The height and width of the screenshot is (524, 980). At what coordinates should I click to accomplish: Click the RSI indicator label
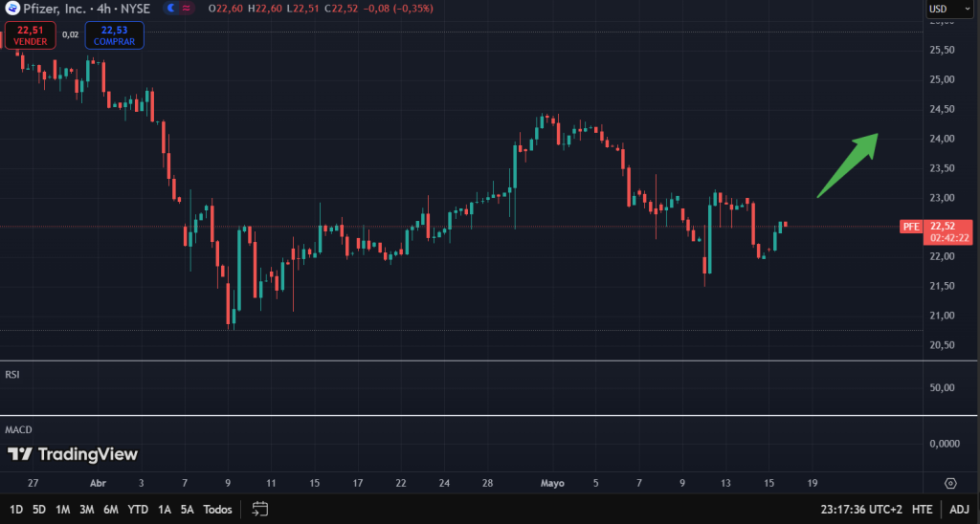(x=11, y=375)
